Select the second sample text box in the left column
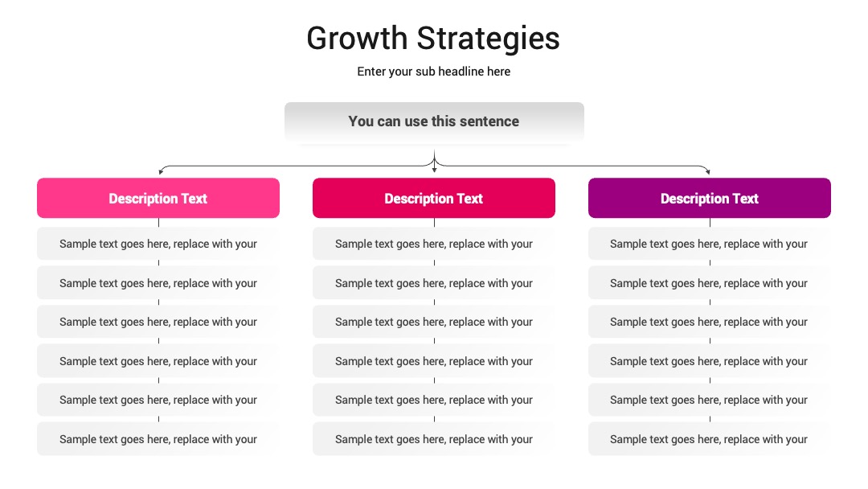Screen dimensions: 868x489 pos(158,283)
